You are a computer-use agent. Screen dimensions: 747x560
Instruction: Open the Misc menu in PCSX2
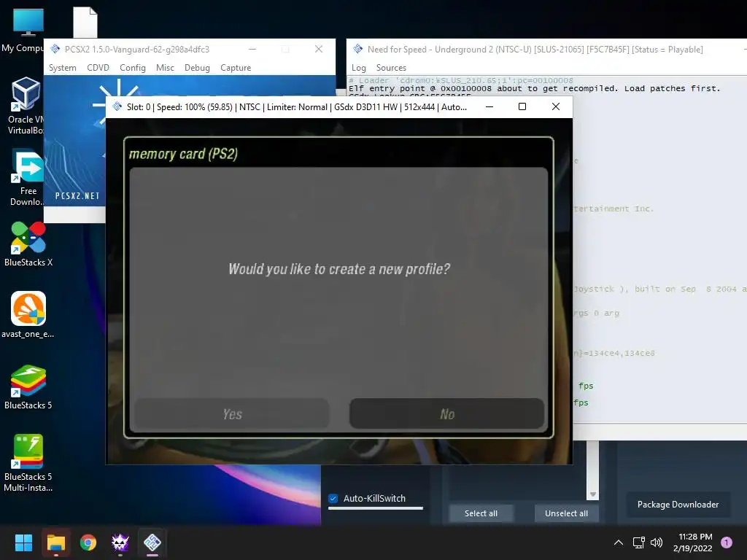point(165,68)
